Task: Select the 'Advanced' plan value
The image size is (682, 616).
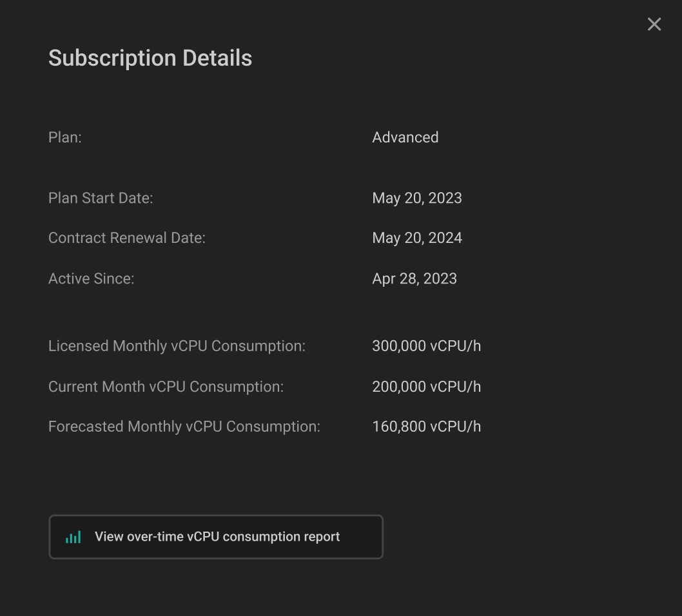Action: click(x=405, y=137)
